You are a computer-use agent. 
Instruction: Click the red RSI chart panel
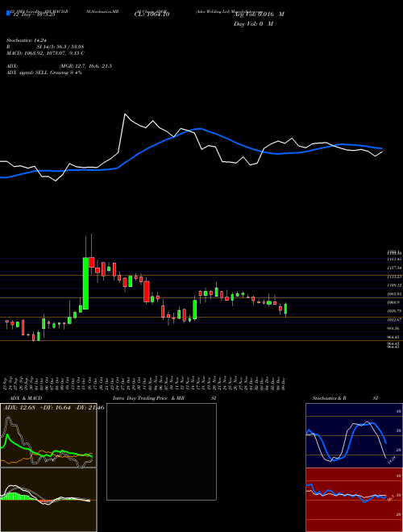point(354,500)
